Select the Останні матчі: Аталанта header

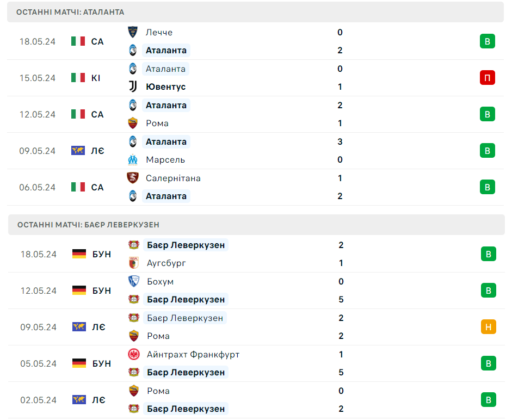(255, 12)
